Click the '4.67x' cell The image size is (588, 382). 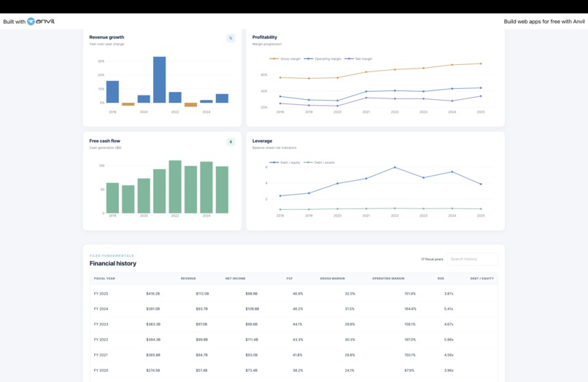click(449, 324)
